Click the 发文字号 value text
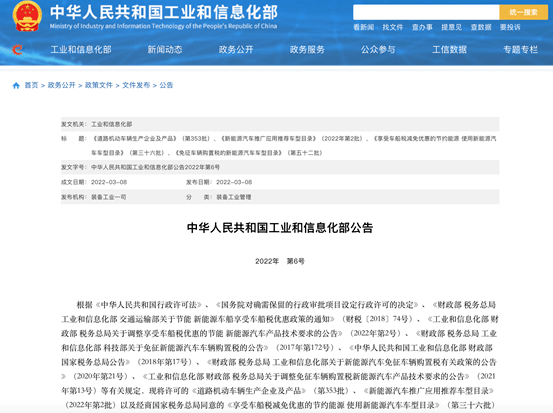 155,167
